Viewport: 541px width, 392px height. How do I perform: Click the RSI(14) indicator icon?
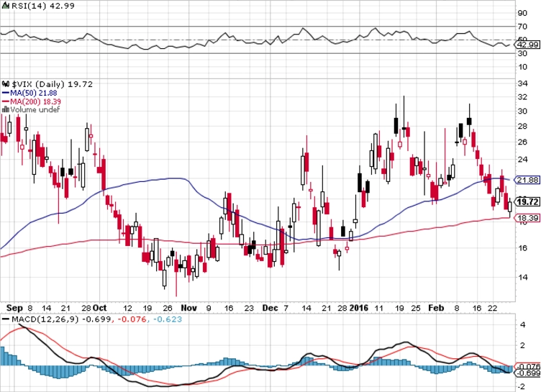[5, 6]
